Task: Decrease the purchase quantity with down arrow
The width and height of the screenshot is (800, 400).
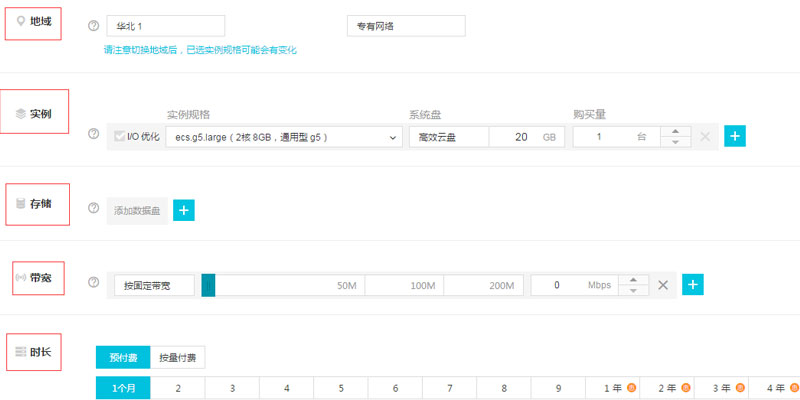Action: [676, 142]
